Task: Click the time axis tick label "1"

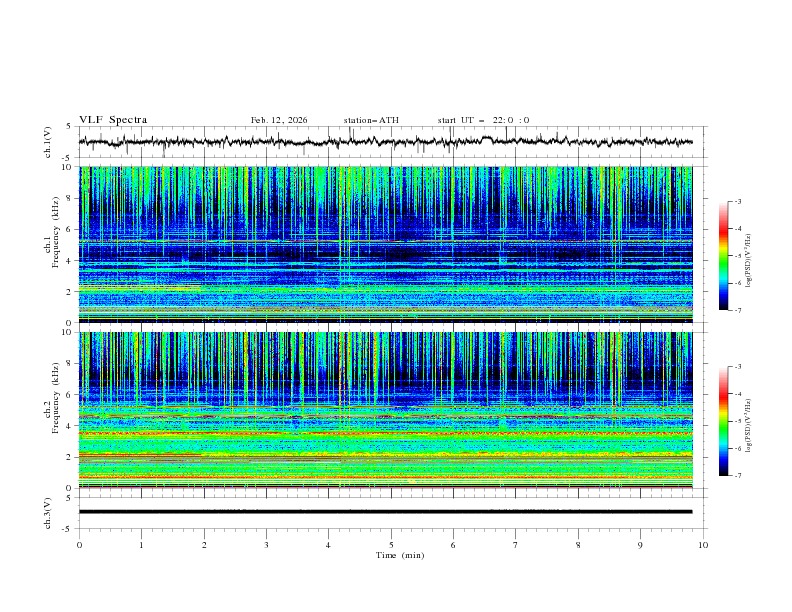Action: pos(141,545)
